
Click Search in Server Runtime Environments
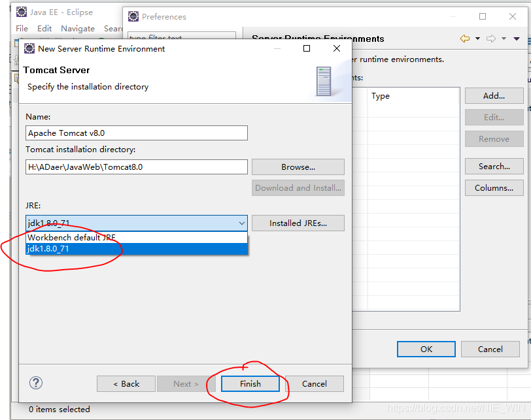(494, 167)
